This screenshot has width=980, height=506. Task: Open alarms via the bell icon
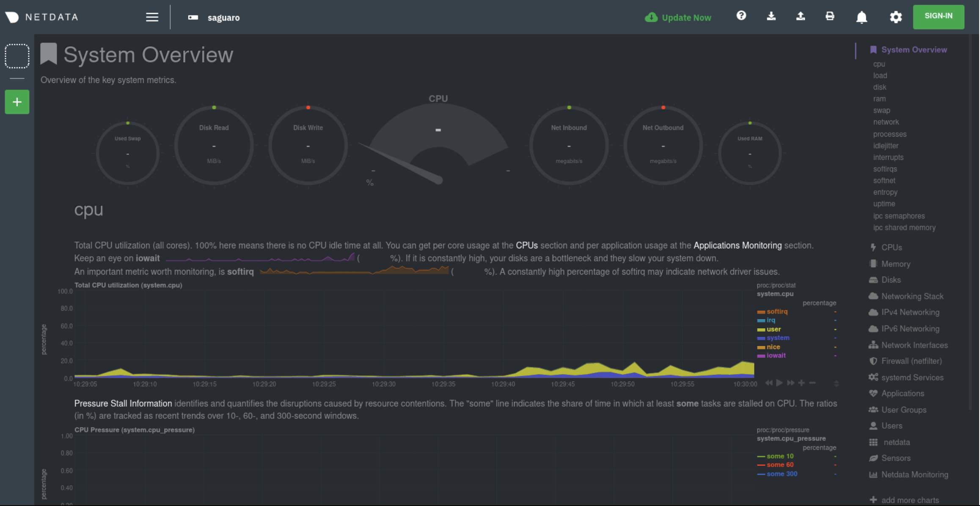coord(861,17)
